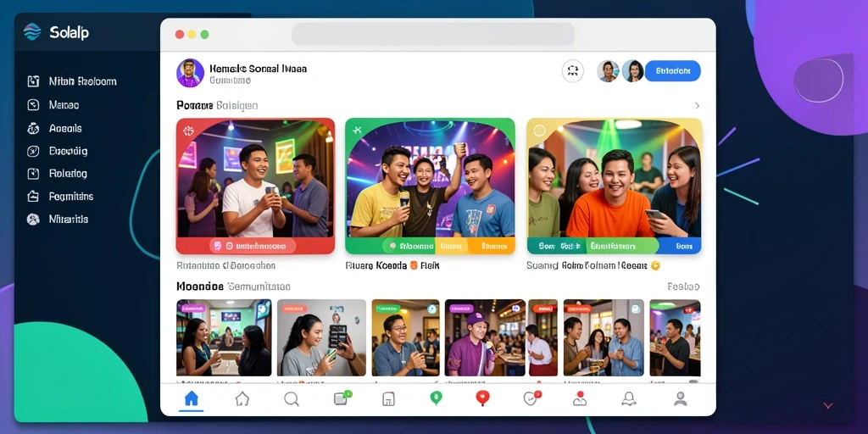
Task: Open thumbnail of woman holding up phone
Action: 321,337
